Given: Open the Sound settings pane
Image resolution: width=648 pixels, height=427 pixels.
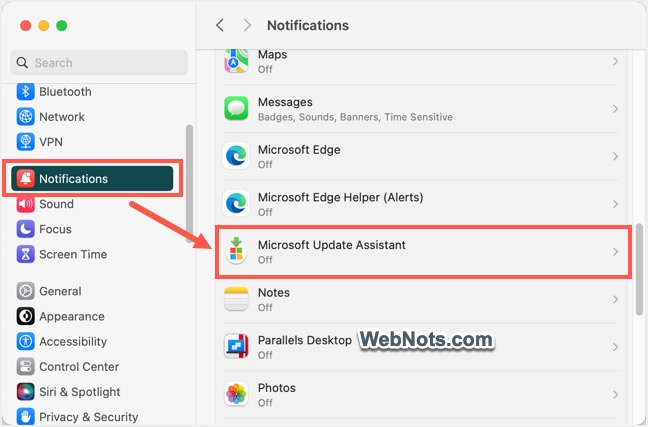Looking at the screenshot, I should point(56,204).
